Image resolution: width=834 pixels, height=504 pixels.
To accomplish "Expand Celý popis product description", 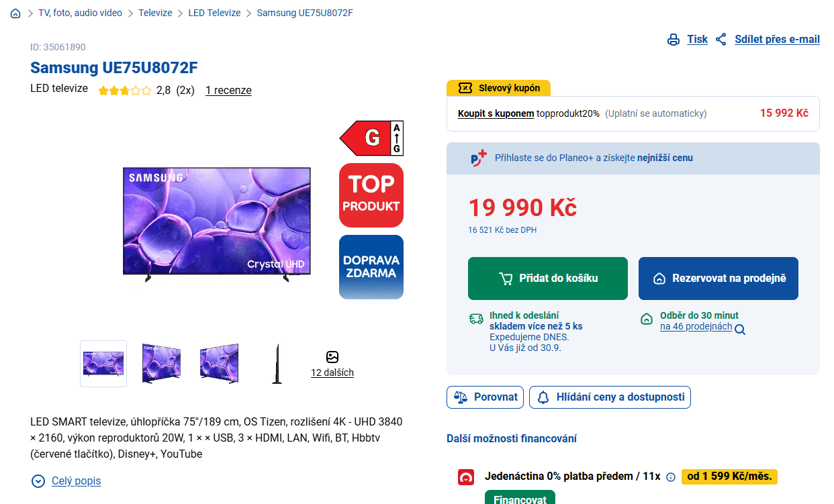I will pos(66,481).
